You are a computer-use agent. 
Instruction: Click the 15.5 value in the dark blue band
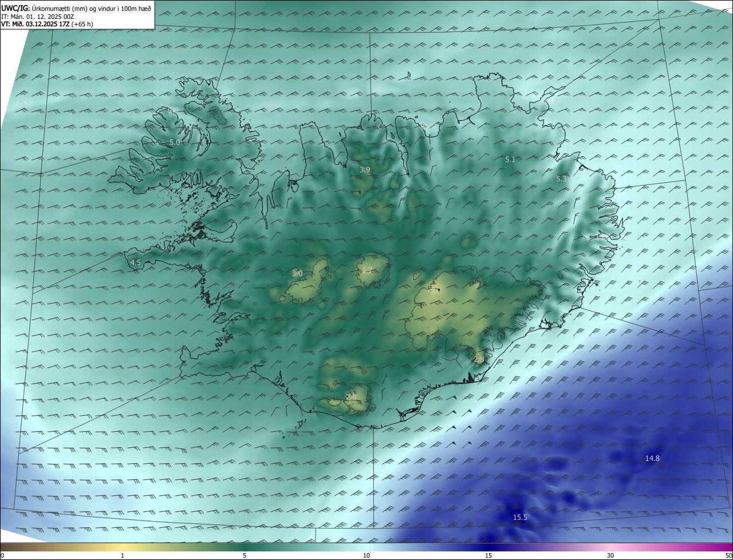pos(520,517)
